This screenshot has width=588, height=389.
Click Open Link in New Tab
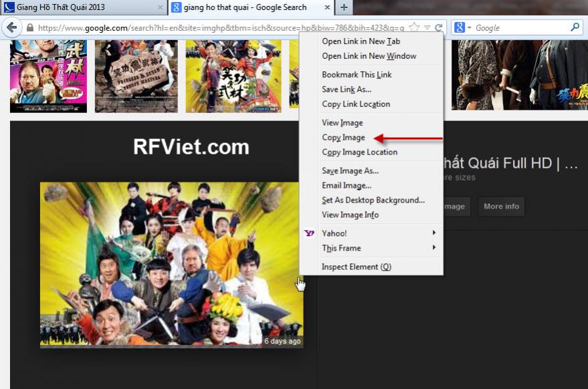[x=361, y=41]
